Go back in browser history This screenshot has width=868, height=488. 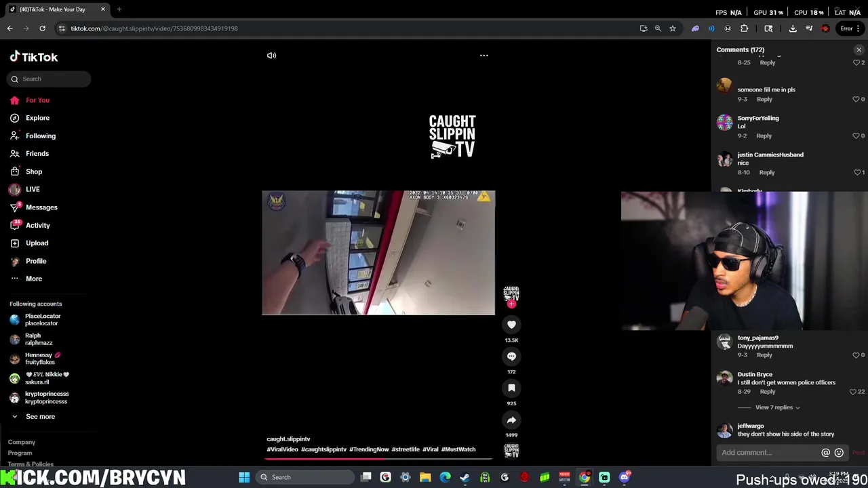[10, 28]
